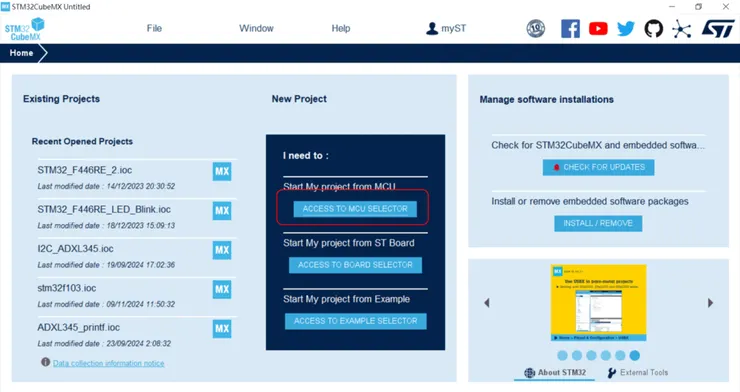Open the Help menu
The image size is (740, 392).
pyautogui.click(x=341, y=28)
